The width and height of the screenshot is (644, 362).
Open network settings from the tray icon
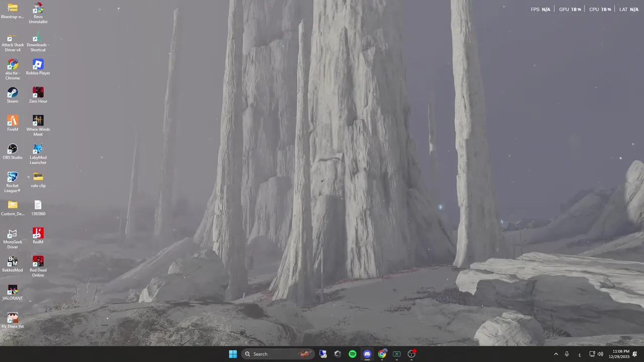(592, 354)
